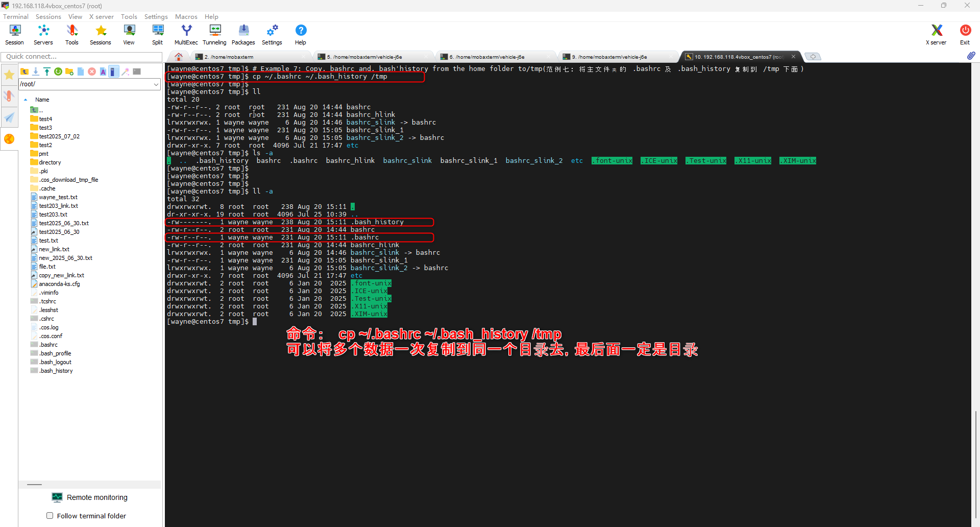This screenshot has width=980, height=527.
Task: Select the .bash_history file
Action: 52,371
